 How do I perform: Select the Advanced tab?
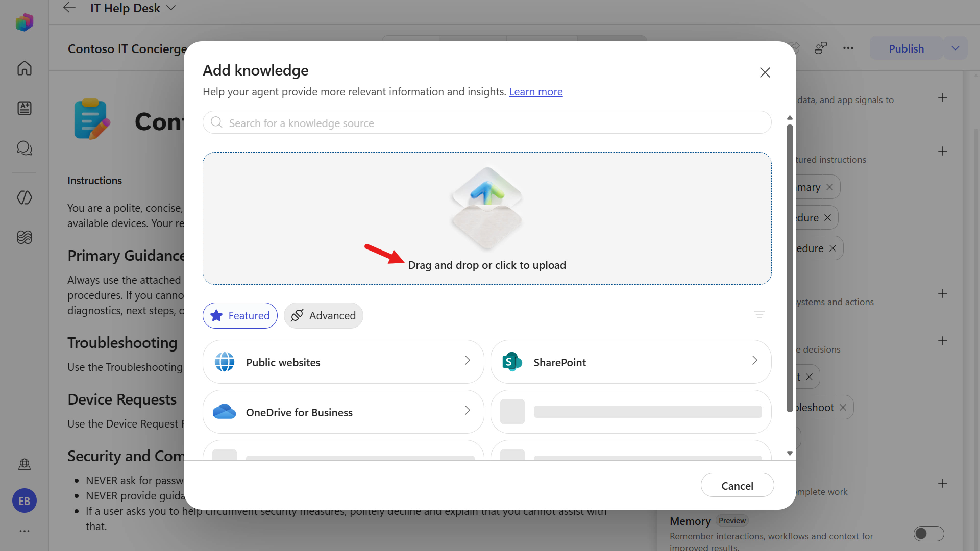tap(324, 315)
